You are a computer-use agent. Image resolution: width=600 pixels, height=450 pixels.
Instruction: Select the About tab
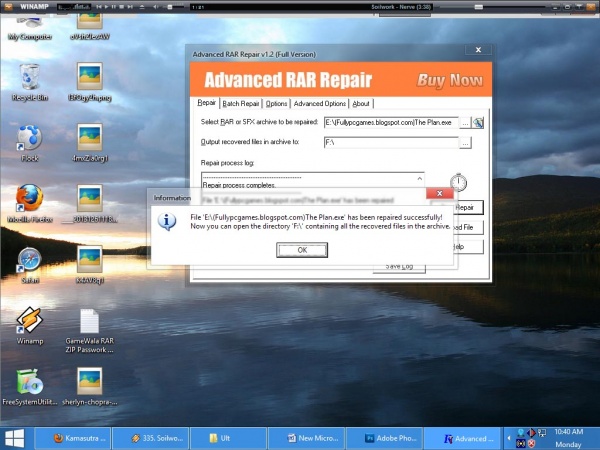pyautogui.click(x=361, y=103)
